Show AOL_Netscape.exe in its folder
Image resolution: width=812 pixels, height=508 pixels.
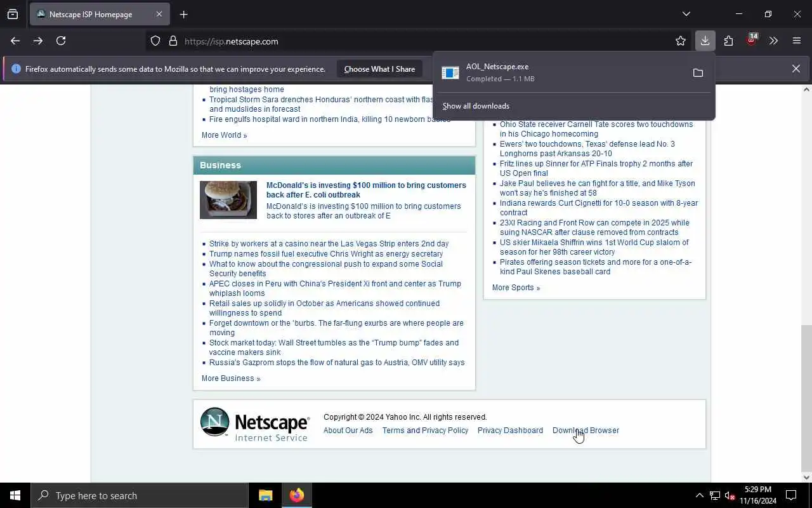coord(698,73)
